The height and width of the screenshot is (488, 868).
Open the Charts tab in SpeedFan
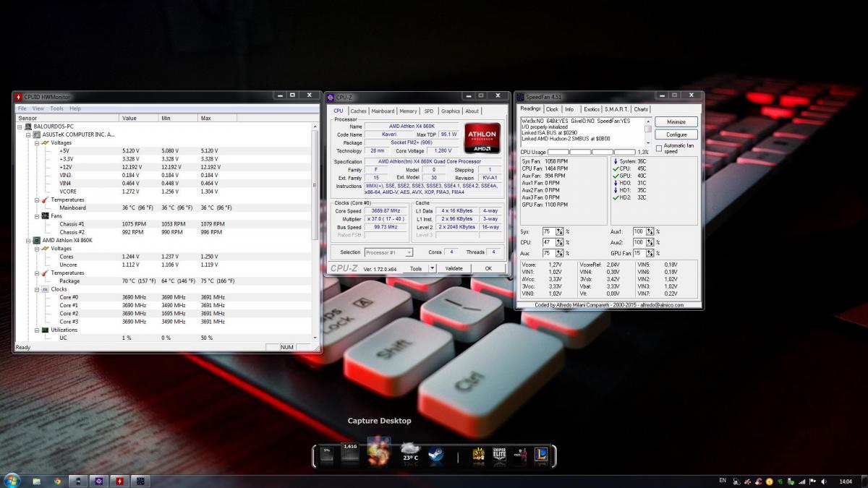(641, 109)
